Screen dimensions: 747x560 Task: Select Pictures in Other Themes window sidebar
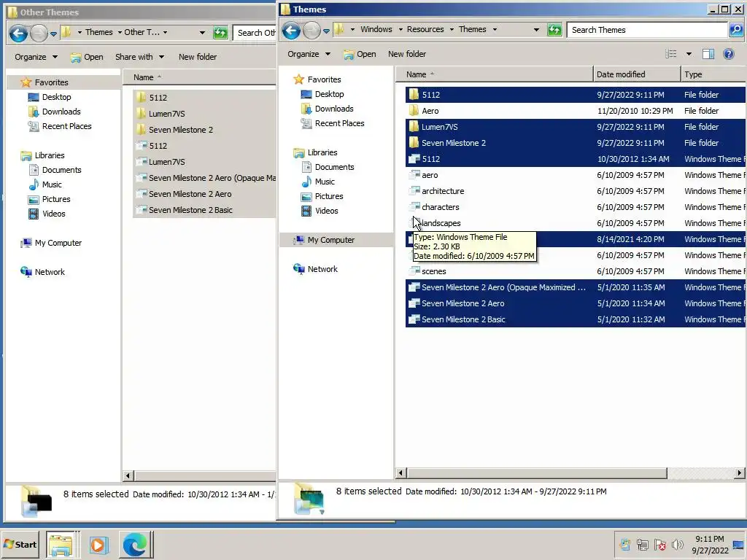[49, 199]
